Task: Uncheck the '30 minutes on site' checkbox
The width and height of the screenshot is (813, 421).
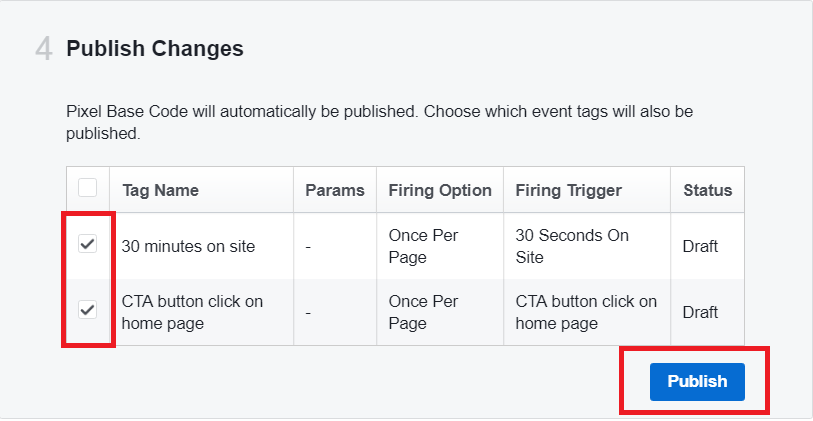Action: pos(87,244)
